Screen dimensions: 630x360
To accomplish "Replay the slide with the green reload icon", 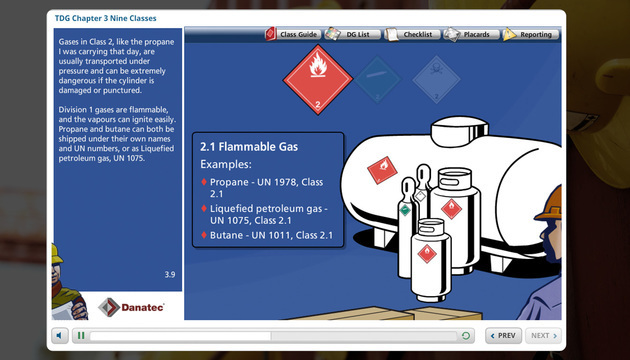I will coord(466,335).
